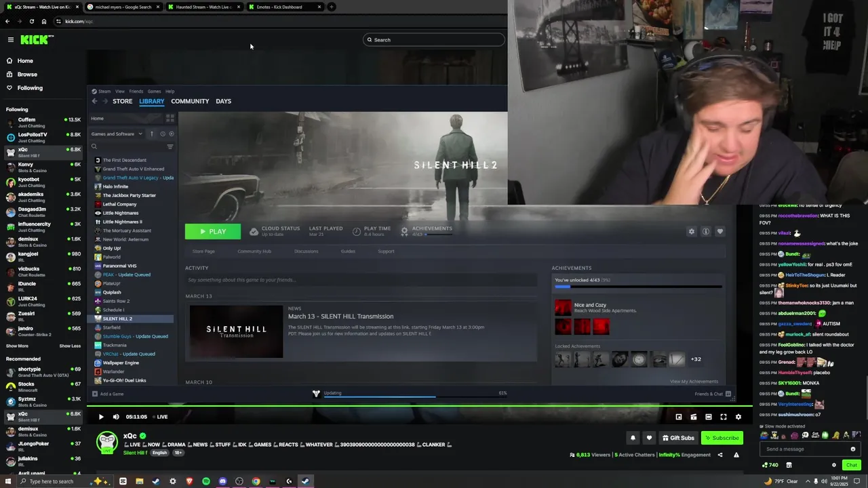Image resolution: width=868 pixels, height=488 pixels.
Task: Click the Steam back navigation arrow
Action: pos(94,101)
